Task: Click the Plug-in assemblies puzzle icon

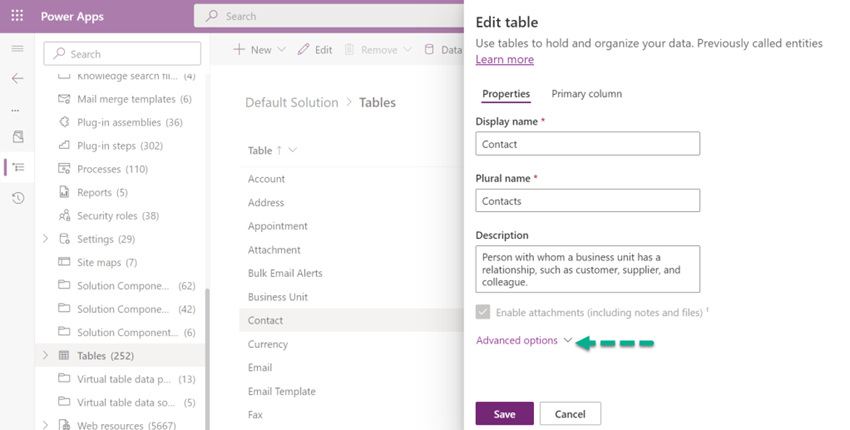Action: 64,122
